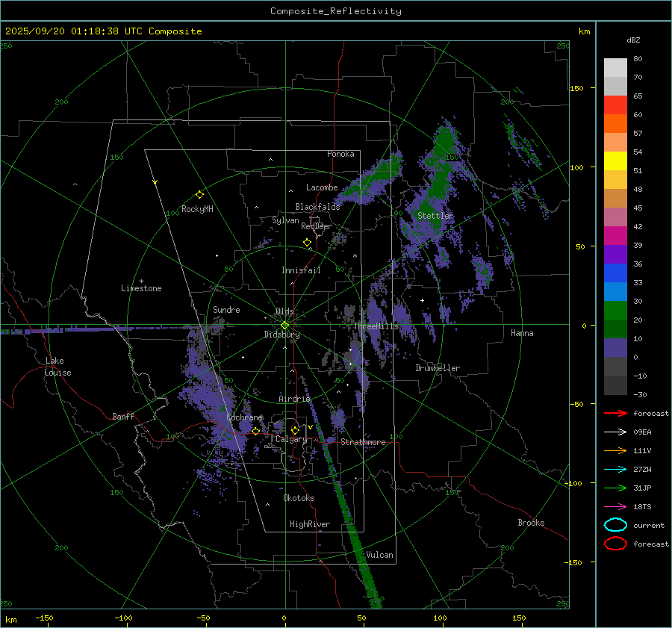Click the magenta 18TS arrow icon

coord(615,506)
